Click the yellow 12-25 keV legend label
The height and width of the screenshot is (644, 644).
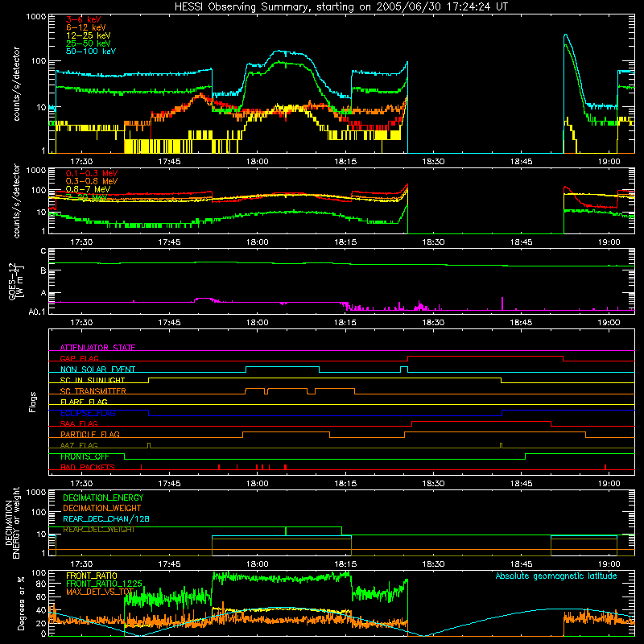(89, 35)
